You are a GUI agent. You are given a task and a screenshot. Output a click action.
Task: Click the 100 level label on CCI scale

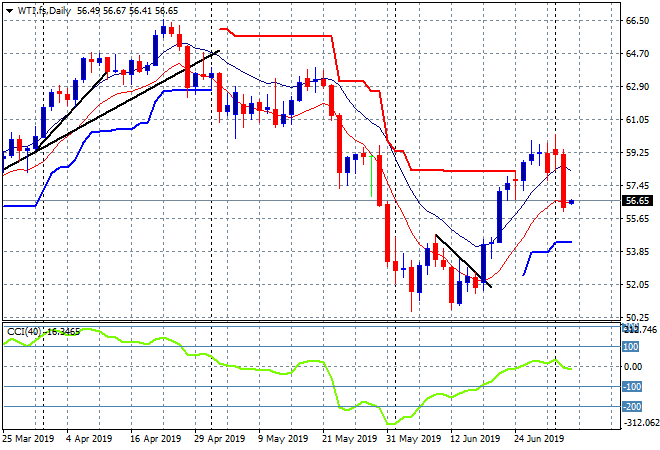(x=630, y=347)
